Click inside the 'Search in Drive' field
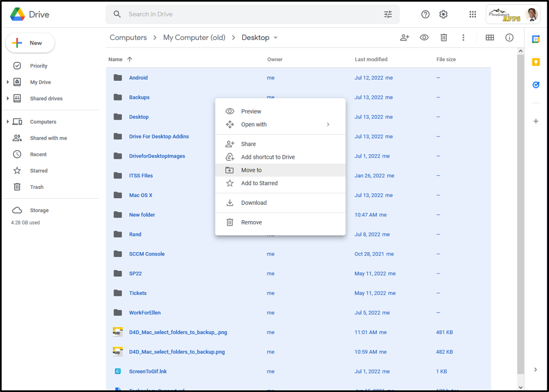This screenshot has height=392, width=549. tap(218, 14)
